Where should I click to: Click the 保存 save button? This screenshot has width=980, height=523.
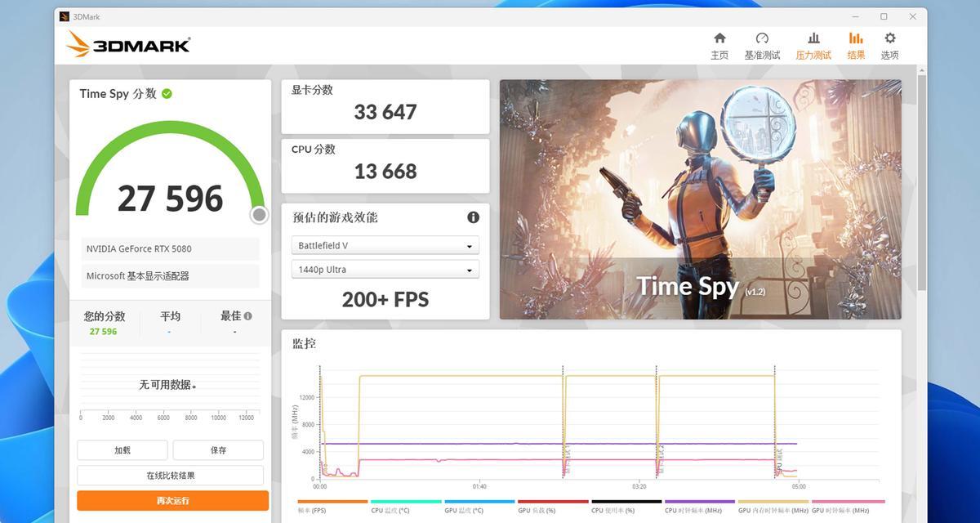tap(218, 450)
